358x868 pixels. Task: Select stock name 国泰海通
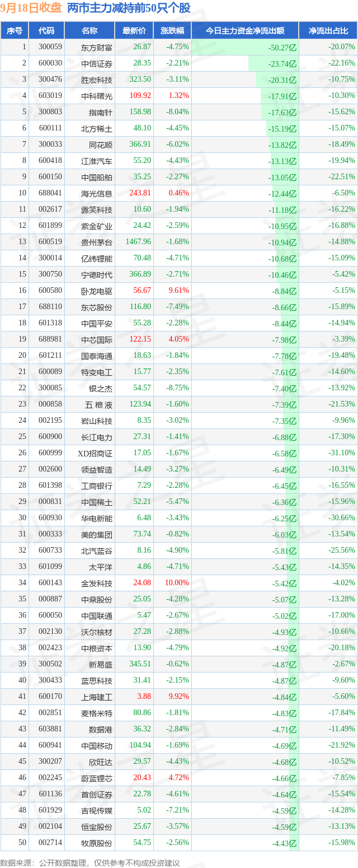[x=97, y=356]
